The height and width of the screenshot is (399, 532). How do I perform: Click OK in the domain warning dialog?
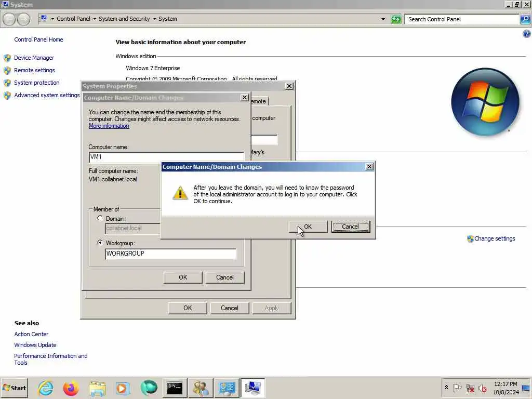(308, 227)
